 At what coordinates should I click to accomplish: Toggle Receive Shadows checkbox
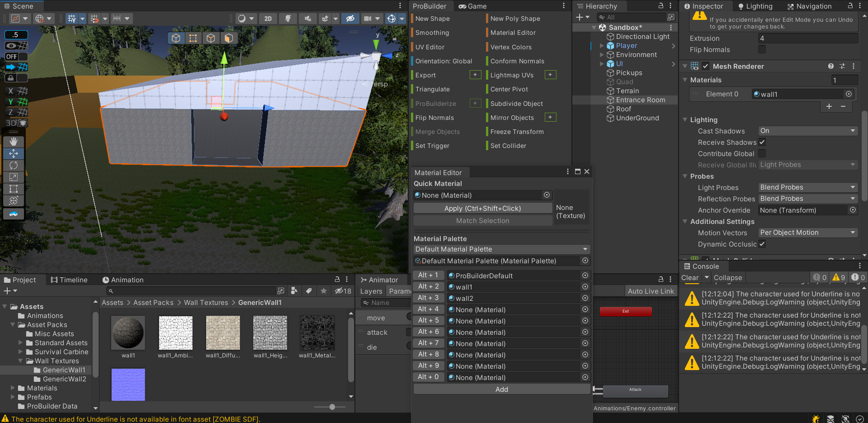[x=762, y=142]
